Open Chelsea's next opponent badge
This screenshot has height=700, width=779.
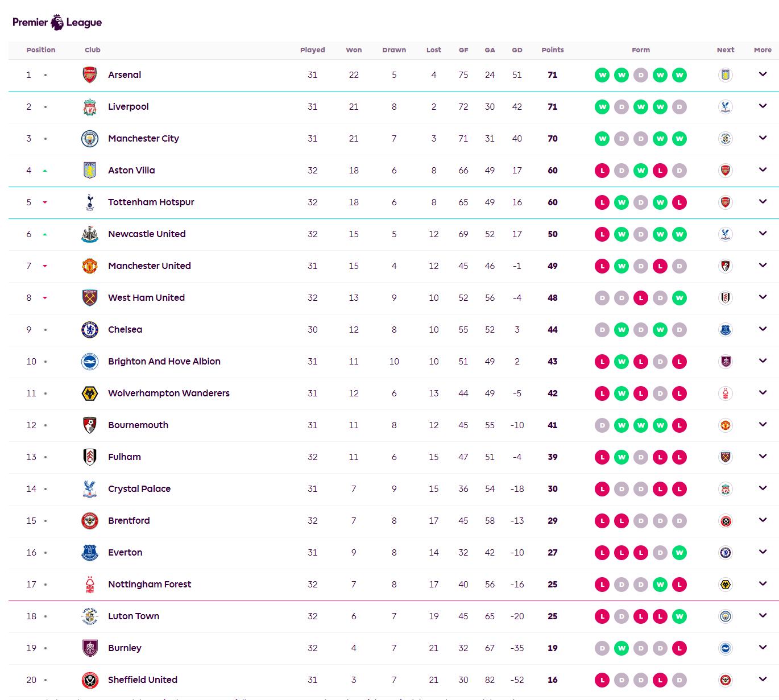pos(726,330)
